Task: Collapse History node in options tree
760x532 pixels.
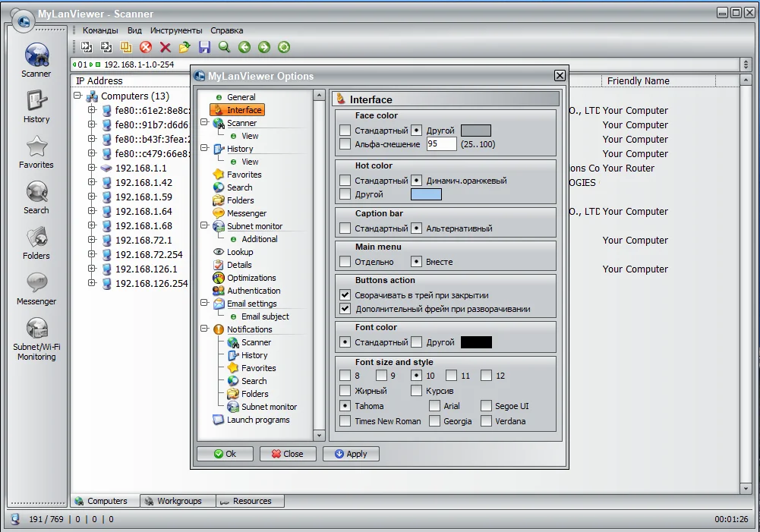Action: pos(204,148)
